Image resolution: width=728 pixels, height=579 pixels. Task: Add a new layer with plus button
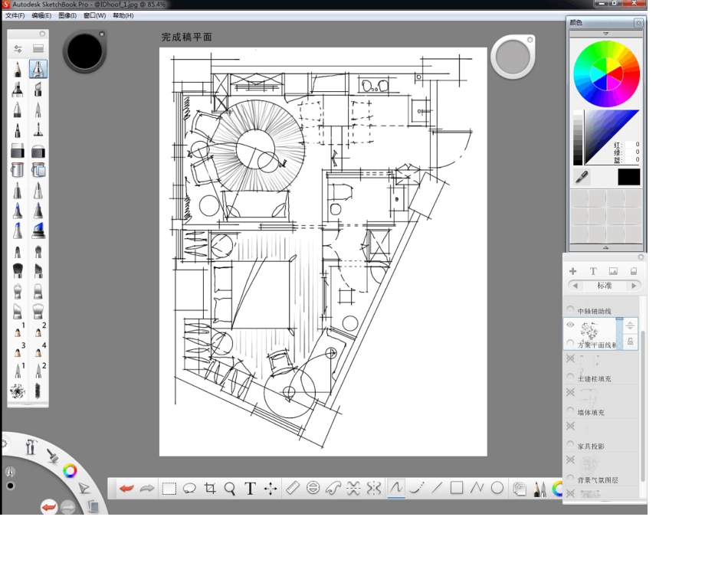(x=573, y=271)
